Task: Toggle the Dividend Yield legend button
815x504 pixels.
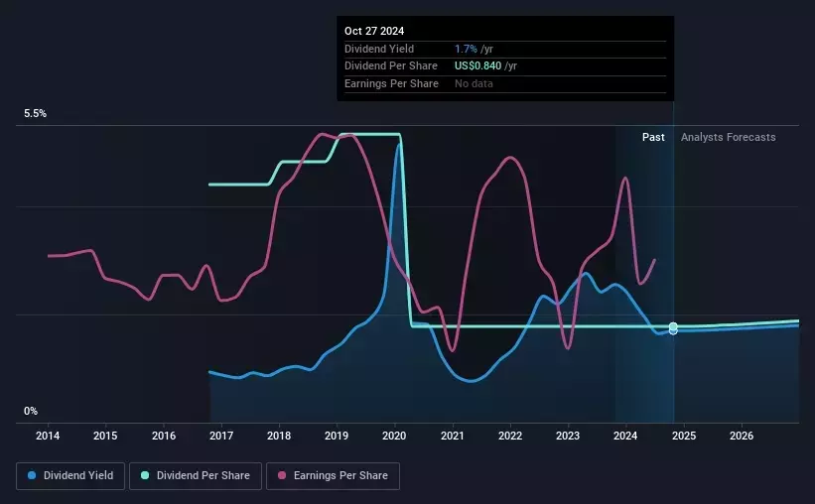Action: tap(70, 476)
